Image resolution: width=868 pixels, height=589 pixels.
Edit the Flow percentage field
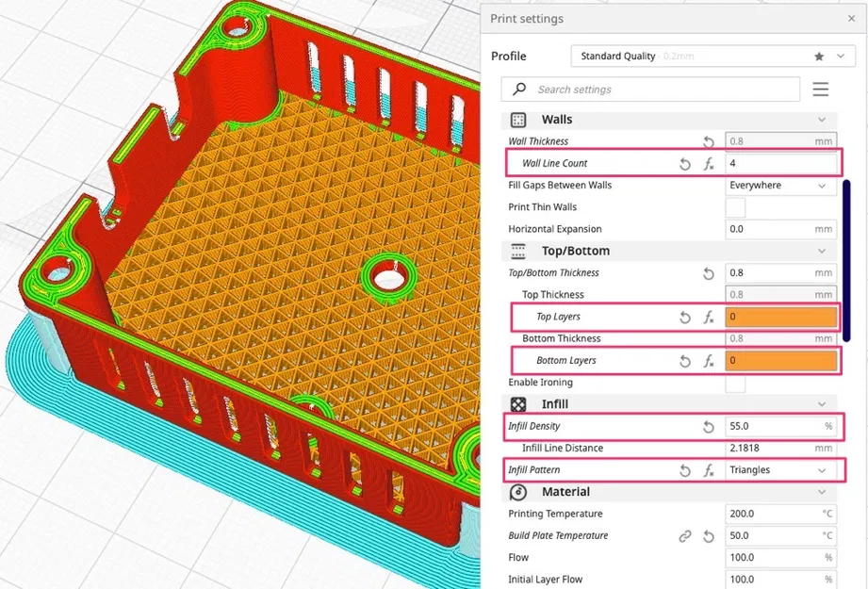pos(781,558)
